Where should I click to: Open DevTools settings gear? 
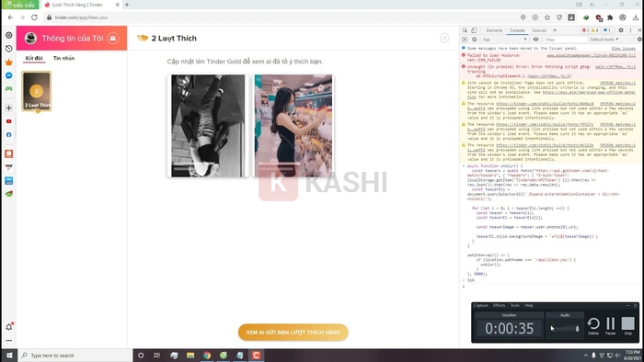[x=621, y=30]
